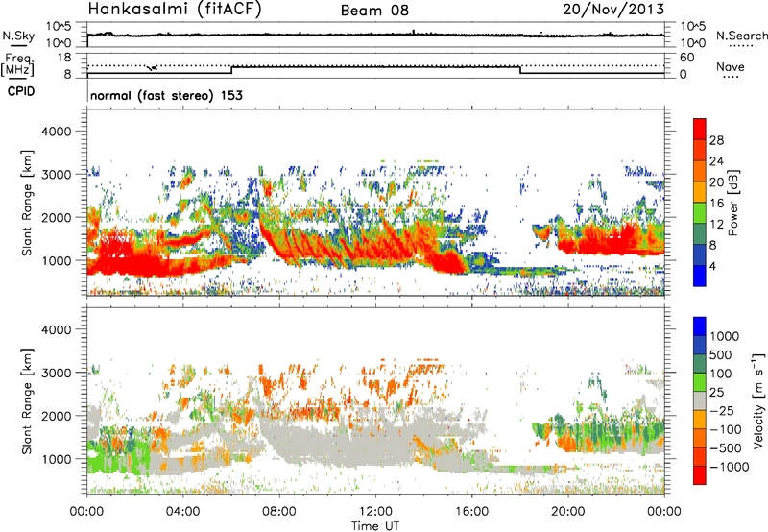Click the '16:00' time tick label
The width and height of the screenshot is (768, 532).
point(471,512)
